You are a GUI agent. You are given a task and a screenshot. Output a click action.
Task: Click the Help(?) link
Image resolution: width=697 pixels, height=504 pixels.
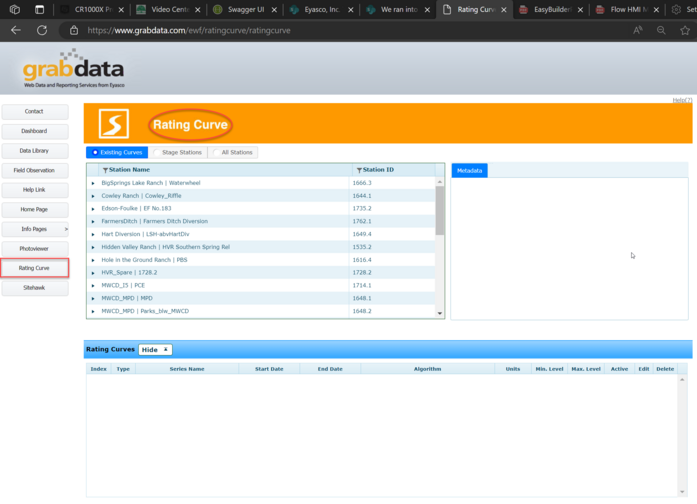[682, 100]
